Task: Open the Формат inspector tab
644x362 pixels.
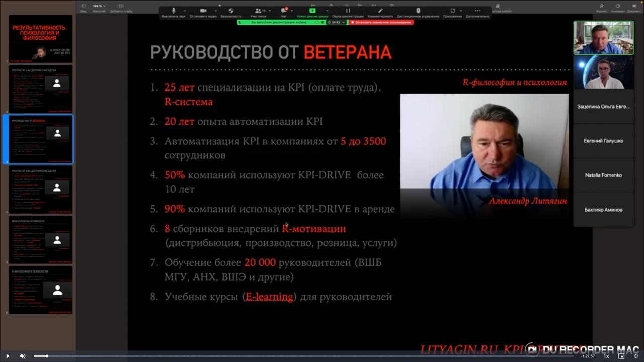Action: point(601,8)
